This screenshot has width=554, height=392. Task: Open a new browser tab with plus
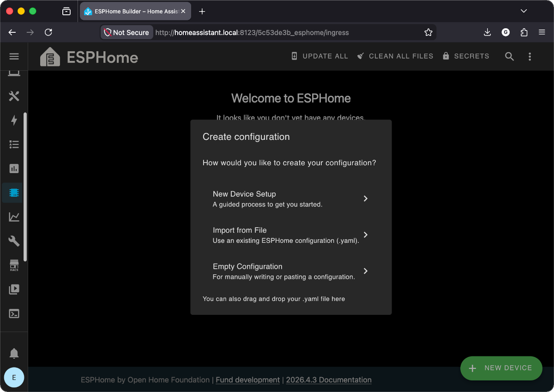click(x=202, y=12)
